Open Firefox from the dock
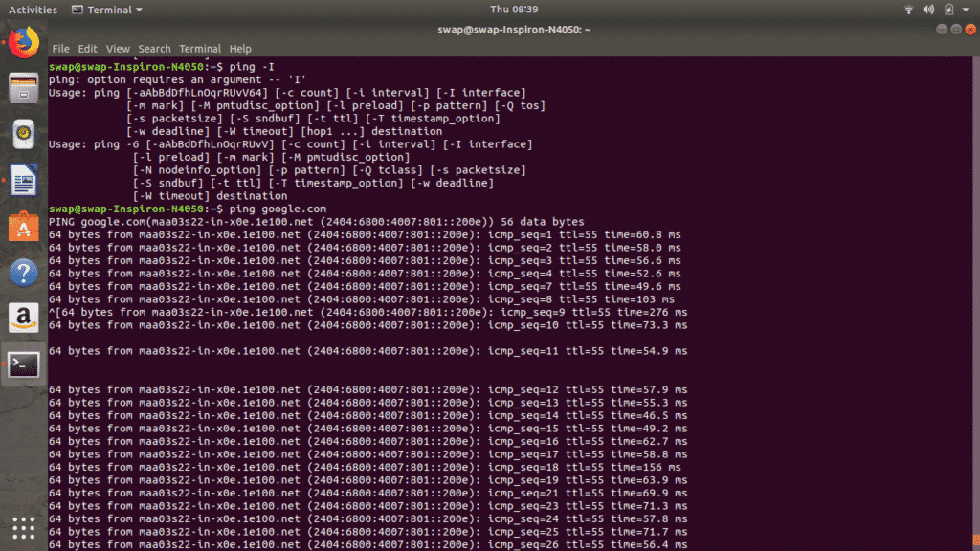Viewport: 980px width, 551px height. coord(24,42)
